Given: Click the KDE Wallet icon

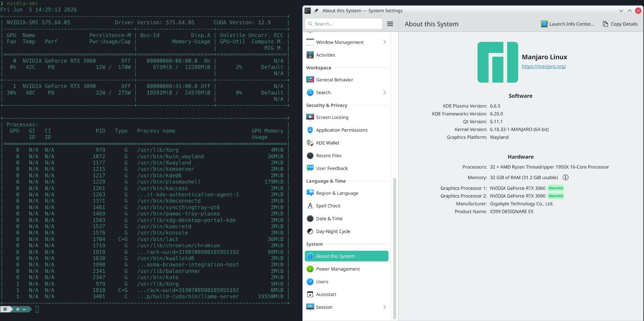Looking at the screenshot, I should [x=310, y=143].
